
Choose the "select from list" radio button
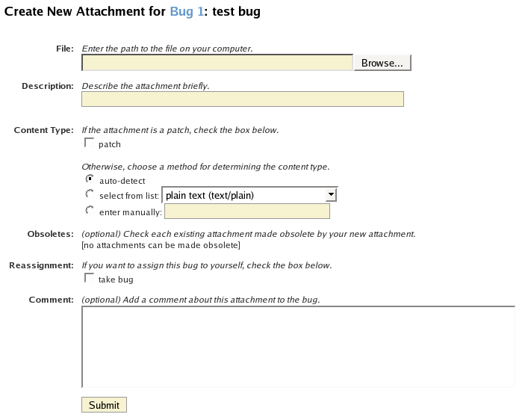pyautogui.click(x=90, y=194)
